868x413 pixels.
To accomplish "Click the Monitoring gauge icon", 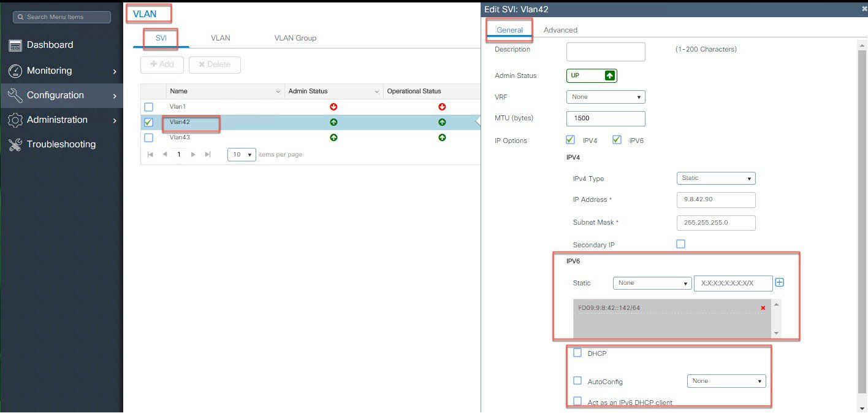I will (15, 71).
